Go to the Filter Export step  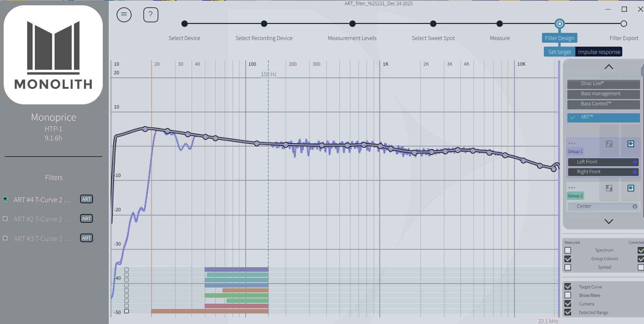tap(623, 24)
